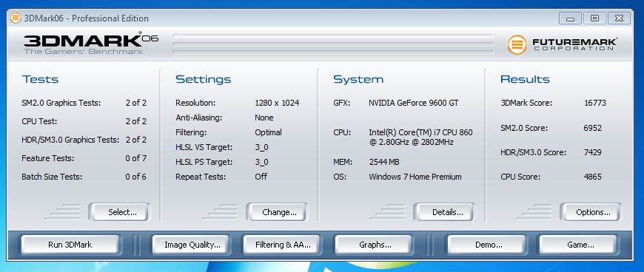
Task: Open system Details... dialog
Action: [x=444, y=212]
